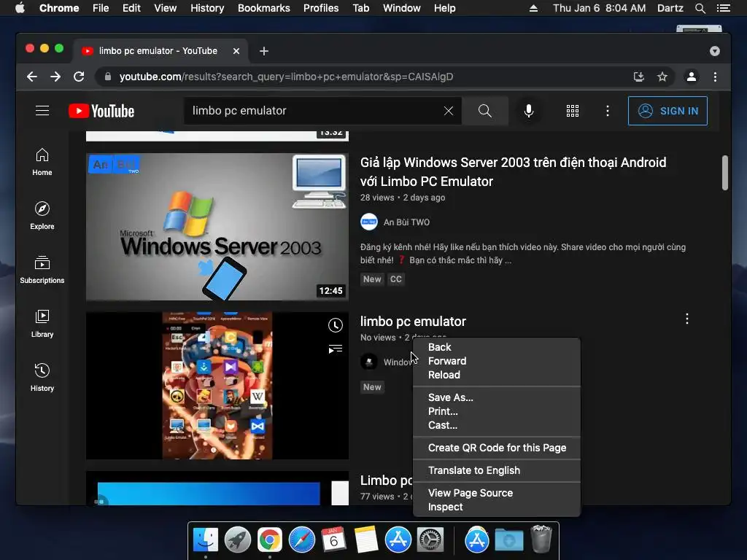747x560 pixels.
Task: Click the SIGN IN button
Action: (668, 111)
